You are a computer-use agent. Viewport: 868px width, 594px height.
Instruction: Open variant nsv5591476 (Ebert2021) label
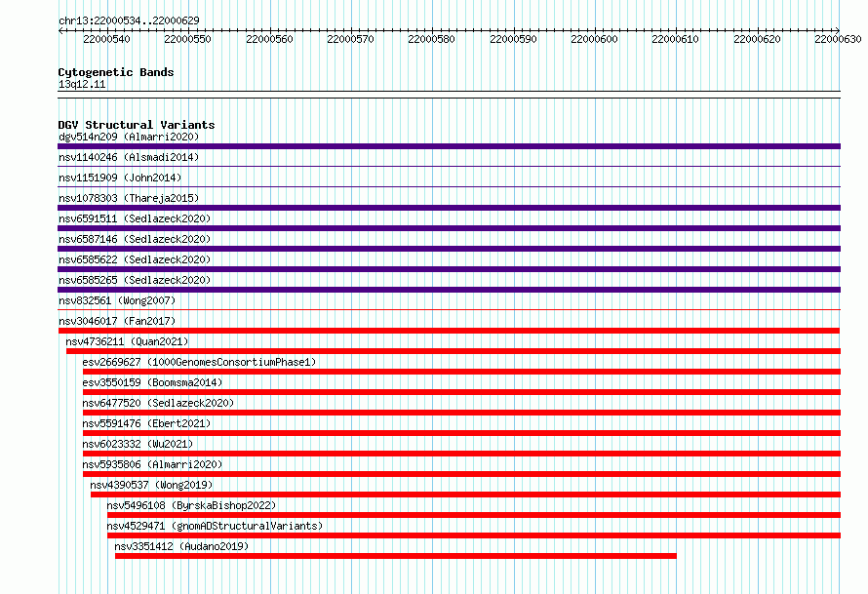[146, 423]
